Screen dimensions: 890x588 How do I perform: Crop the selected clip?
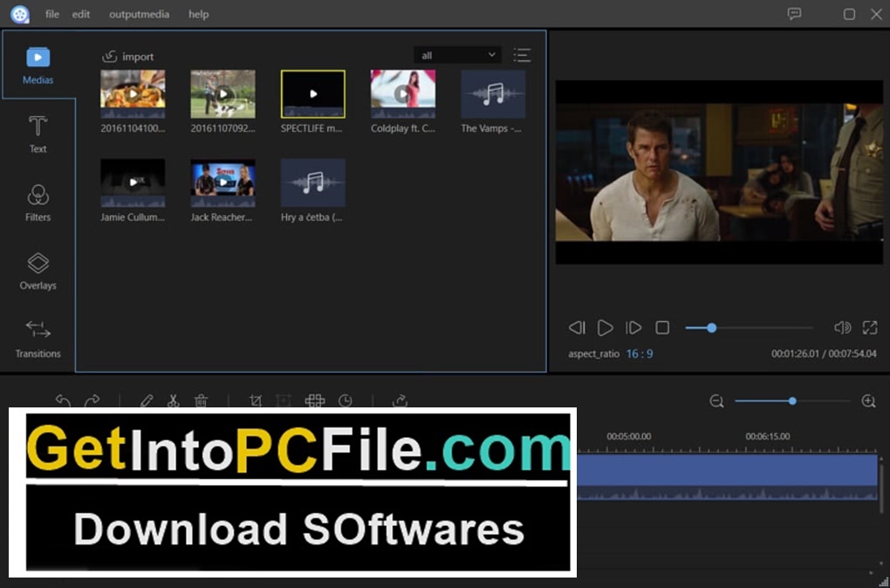pos(256,400)
